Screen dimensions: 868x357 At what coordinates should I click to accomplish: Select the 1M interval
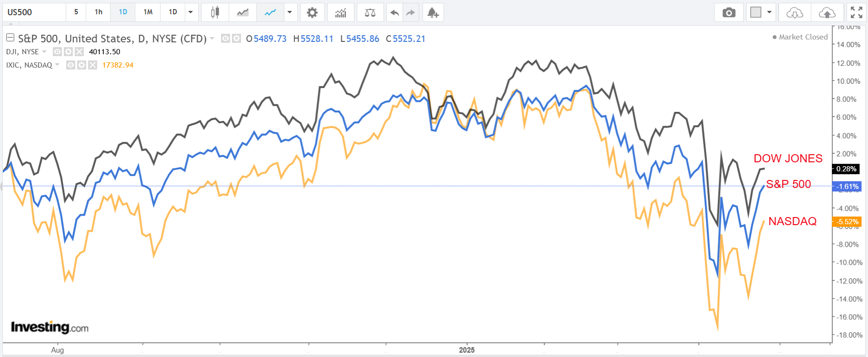(x=148, y=12)
